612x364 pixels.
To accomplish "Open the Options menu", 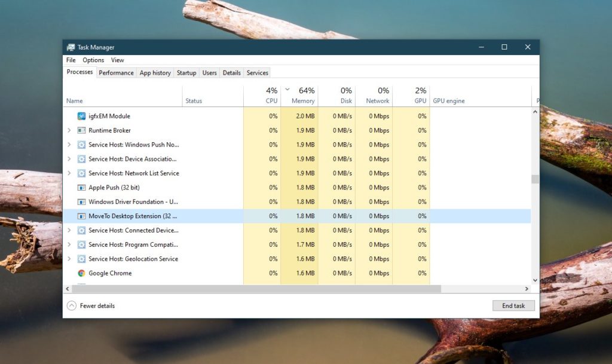I will [x=93, y=60].
